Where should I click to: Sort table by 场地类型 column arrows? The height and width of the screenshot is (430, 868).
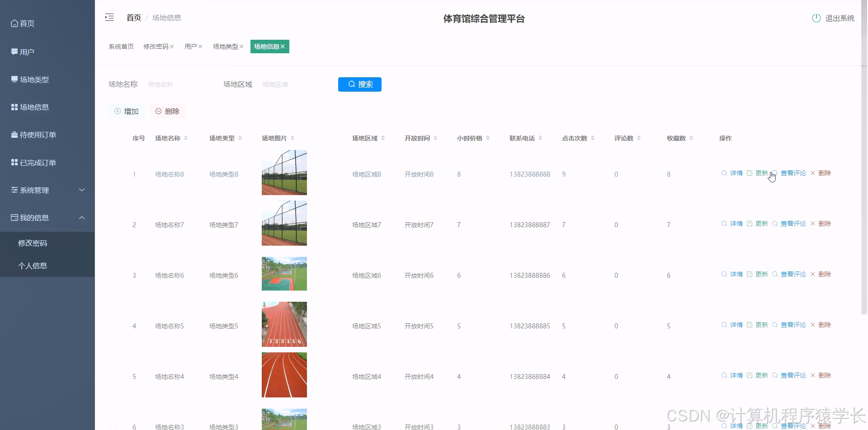click(240, 138)
